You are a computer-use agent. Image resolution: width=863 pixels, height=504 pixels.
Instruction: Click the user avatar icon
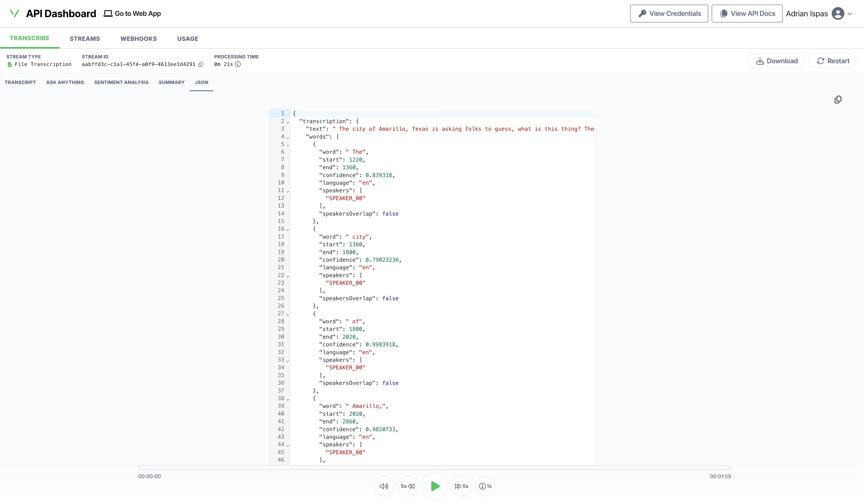tap(838, 14)
